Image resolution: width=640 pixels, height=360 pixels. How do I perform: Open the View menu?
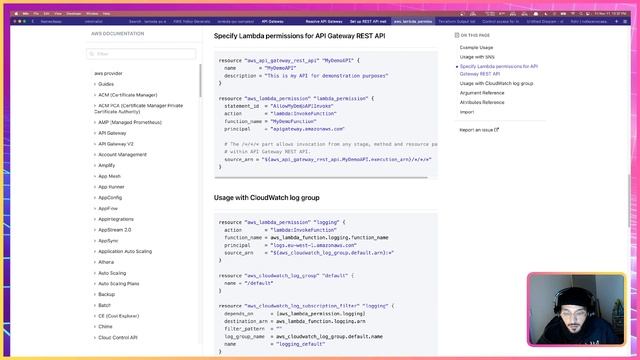(x=58, y=13)
